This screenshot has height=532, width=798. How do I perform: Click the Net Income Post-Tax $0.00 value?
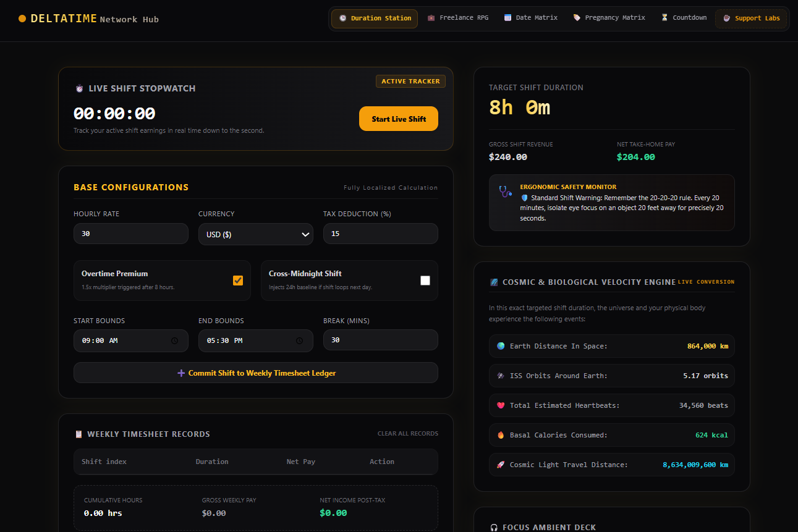(x=333, y=513)
